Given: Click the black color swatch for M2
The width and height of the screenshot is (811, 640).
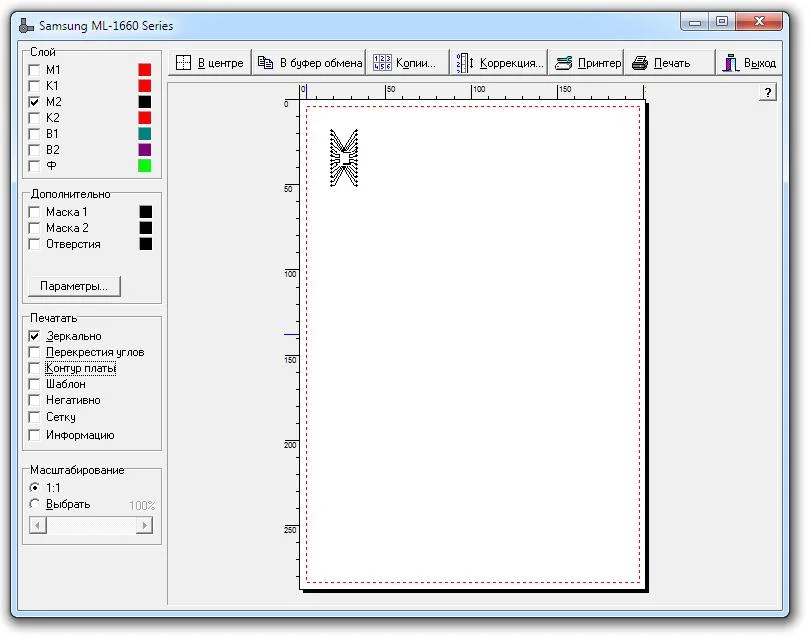Looking at the screenshot, I should pos(145,101).
